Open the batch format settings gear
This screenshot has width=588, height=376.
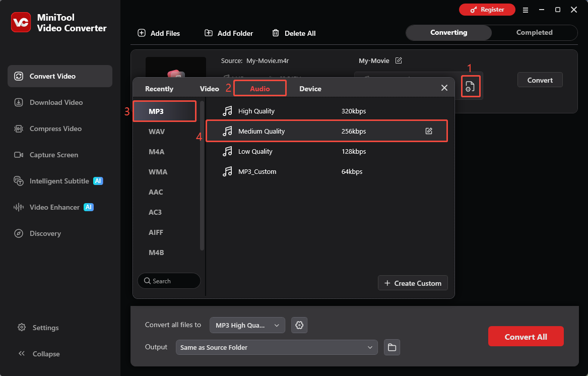coord(299,325)
